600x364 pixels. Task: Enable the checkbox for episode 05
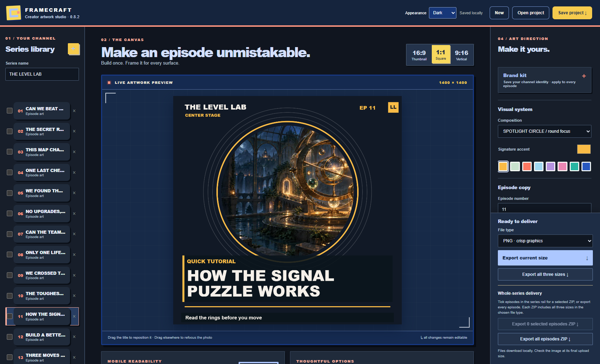point(10,193)
